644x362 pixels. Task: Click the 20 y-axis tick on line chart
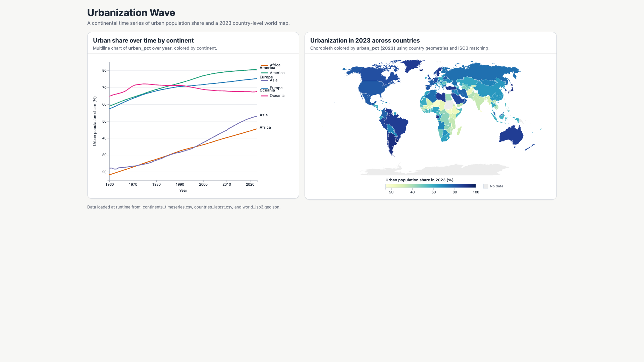(x=104, y=172)
